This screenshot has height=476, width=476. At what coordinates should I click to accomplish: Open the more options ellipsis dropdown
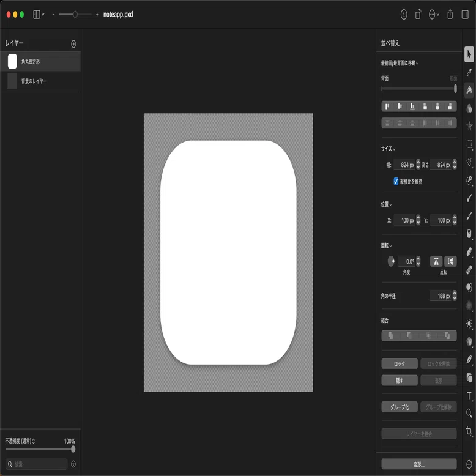pyautogui.click(x=434, y=14)
